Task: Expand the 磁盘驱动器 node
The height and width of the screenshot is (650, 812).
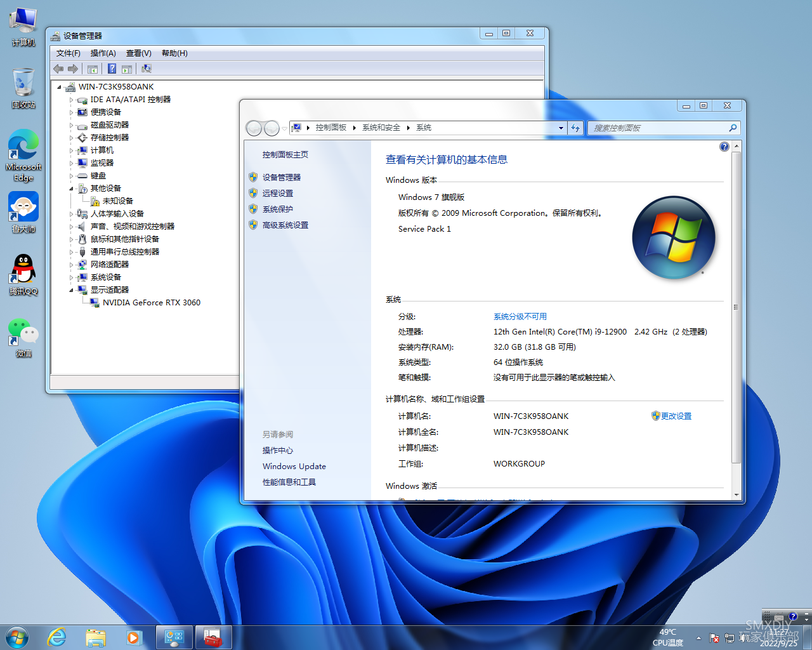Action: point(71,125)
